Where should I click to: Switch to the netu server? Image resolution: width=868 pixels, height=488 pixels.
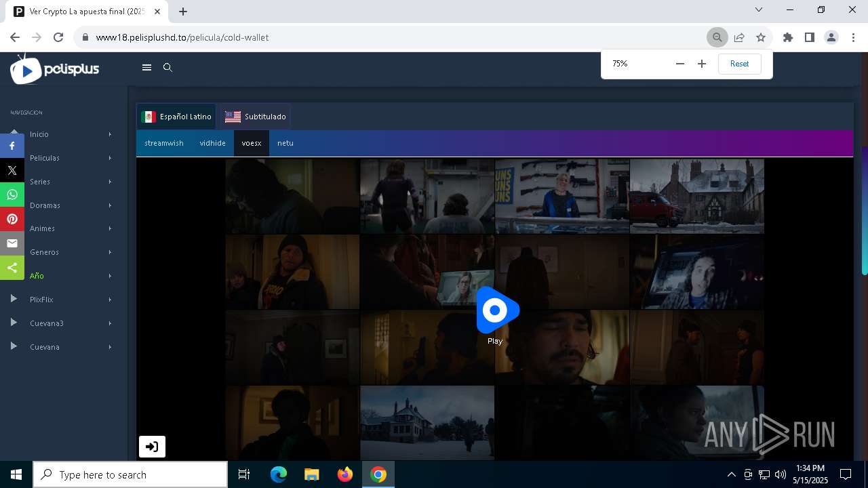(285, 143)
